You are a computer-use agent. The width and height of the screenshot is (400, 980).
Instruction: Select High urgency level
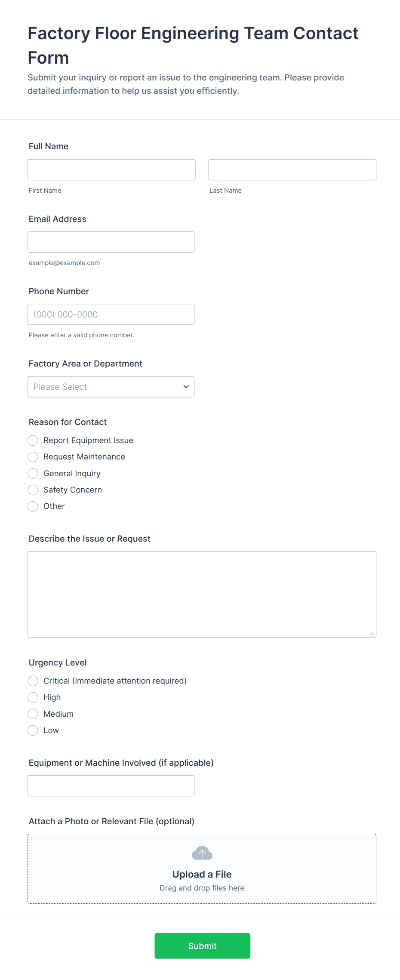point(33,697)
